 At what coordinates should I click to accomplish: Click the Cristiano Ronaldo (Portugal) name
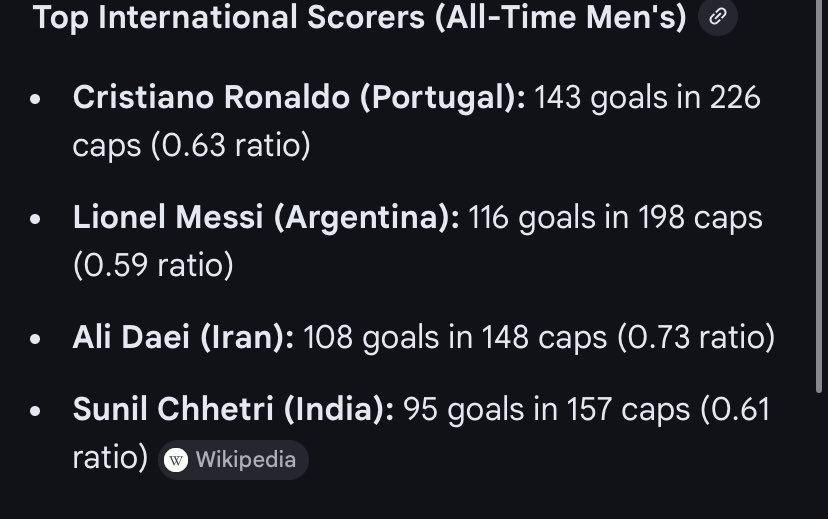click(299, 98)
